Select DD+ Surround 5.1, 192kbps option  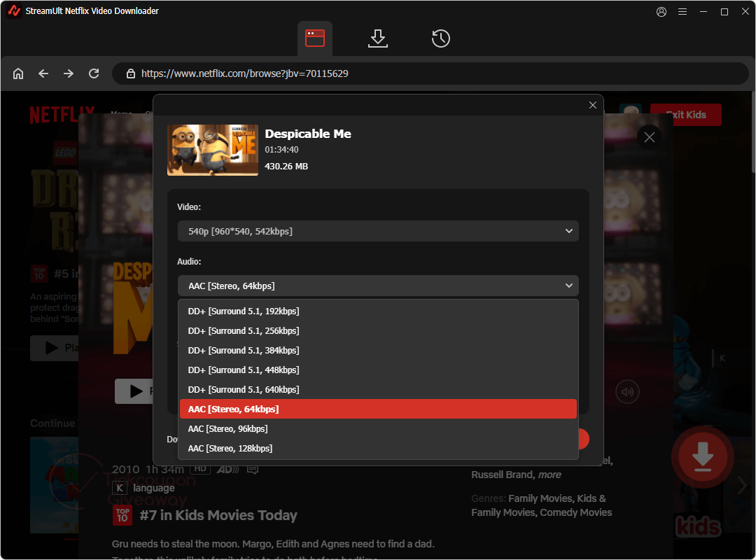[378, 311]
